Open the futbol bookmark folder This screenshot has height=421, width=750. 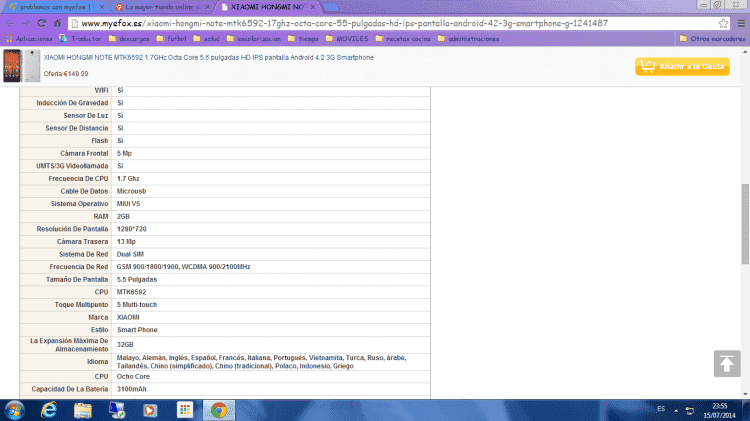pyautogui.click(x=171, y=39)
